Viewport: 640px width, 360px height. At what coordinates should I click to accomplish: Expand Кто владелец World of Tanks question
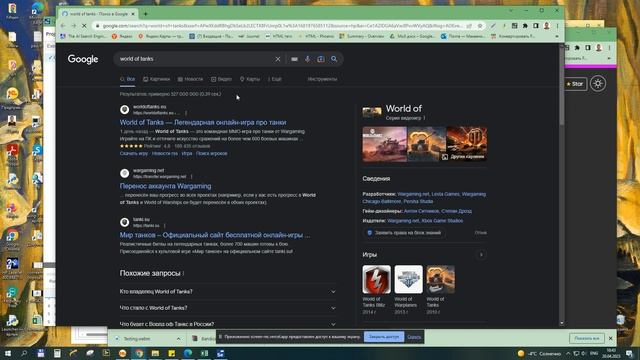point(228,291)
